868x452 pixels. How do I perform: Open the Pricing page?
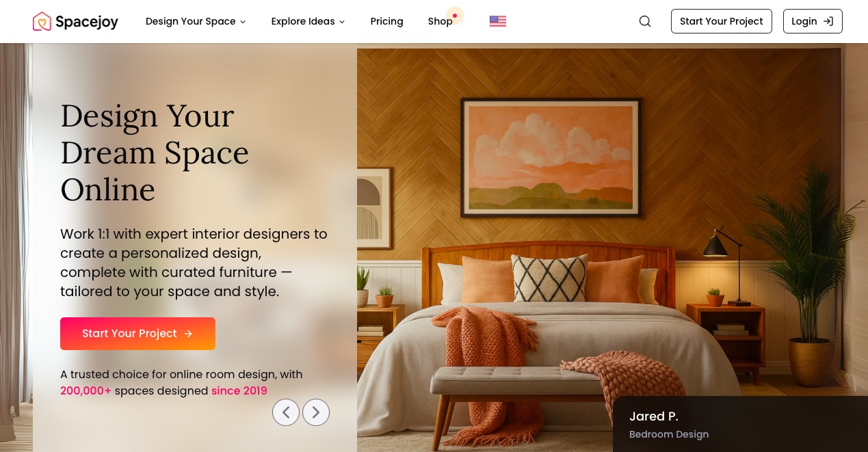coord(386,21)
